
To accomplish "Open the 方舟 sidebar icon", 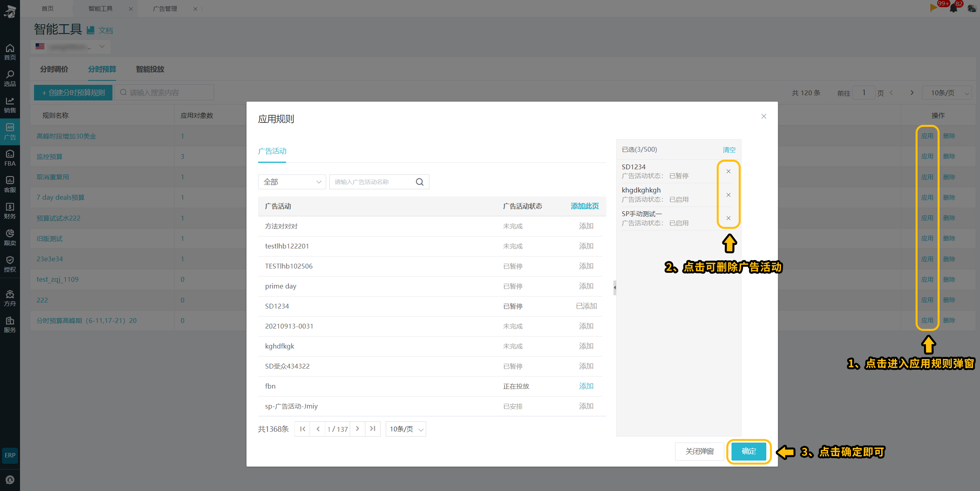I will point(10,298).
